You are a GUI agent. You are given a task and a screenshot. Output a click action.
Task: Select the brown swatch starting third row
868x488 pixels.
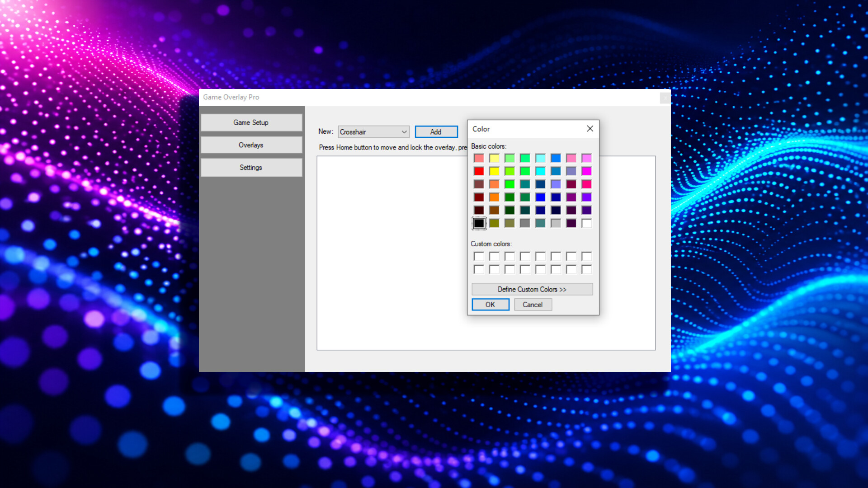click(x=479, y=184)
